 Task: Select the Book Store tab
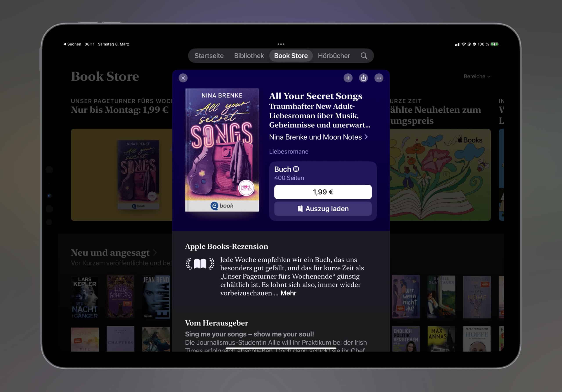(x=291, y=56)
